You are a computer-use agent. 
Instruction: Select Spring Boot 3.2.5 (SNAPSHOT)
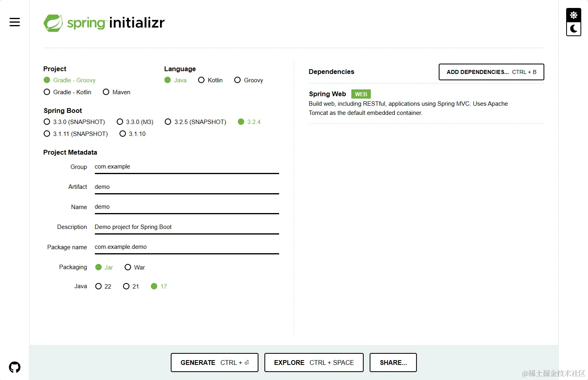(x=196, y=122)
